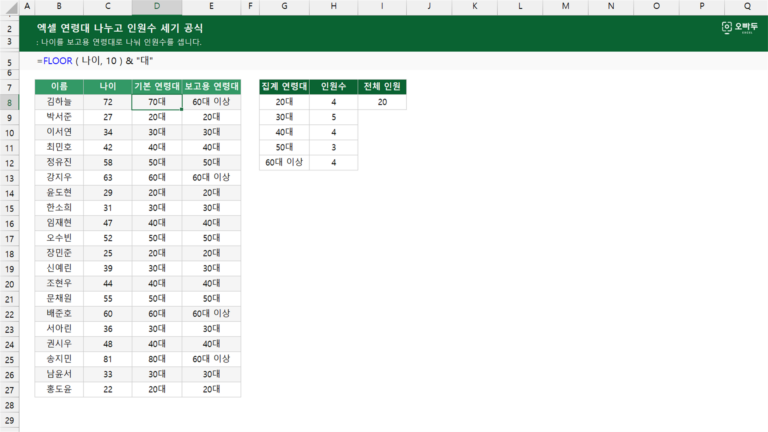Select the cell containing 홍도윤
This screenshot has width=768, height=432.
(x=59, y=389)
